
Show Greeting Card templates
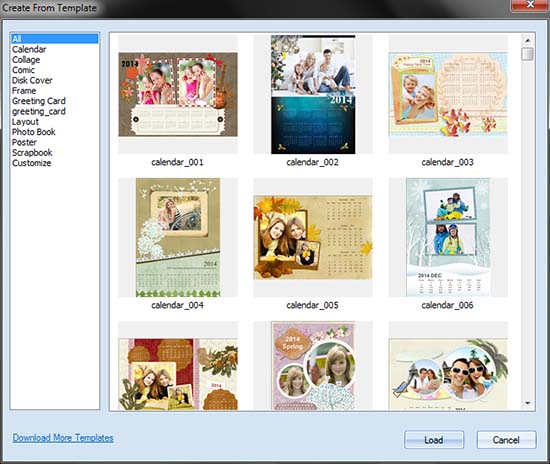pyautogui.click(x=39, y=101)
